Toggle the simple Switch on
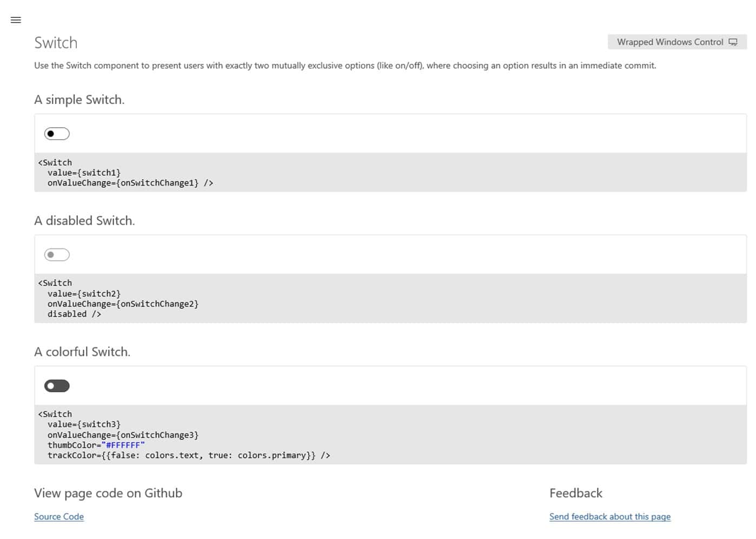 pyautogui.click(x=57, y=134)
